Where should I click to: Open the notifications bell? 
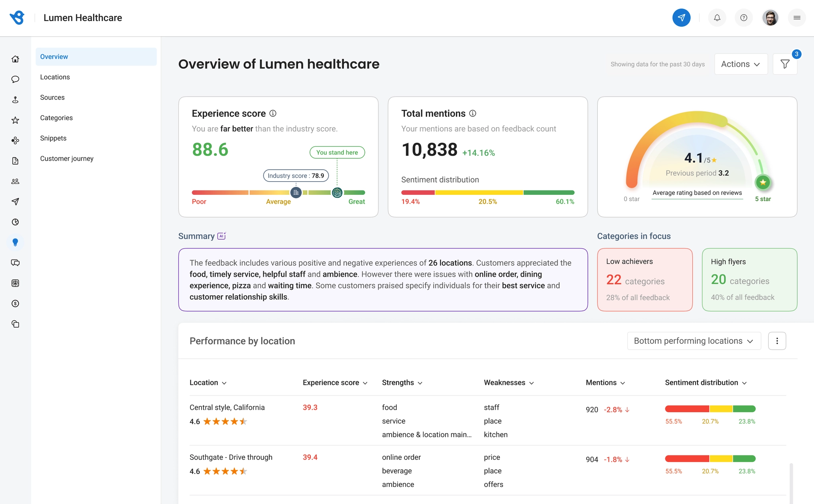click(x=717, y=17)
